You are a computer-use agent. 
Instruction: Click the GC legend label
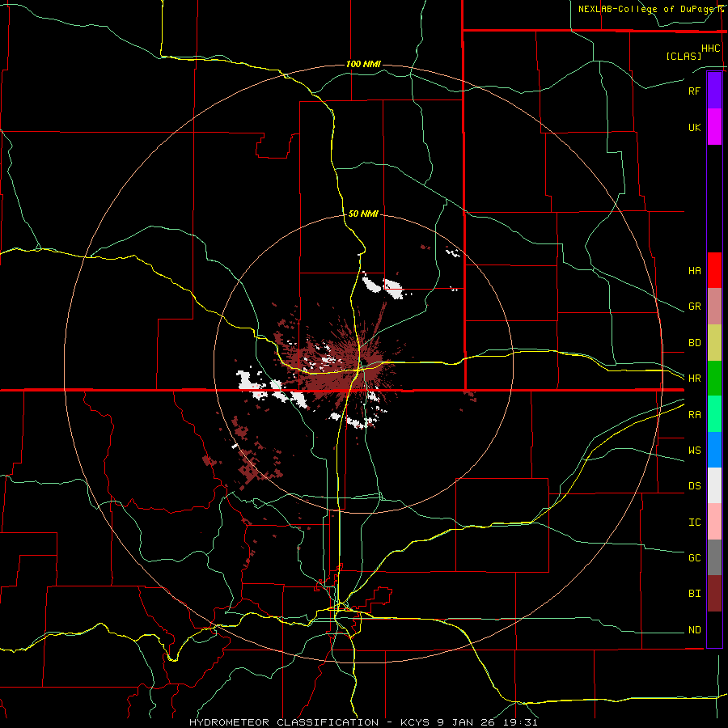tap(694, 558)
